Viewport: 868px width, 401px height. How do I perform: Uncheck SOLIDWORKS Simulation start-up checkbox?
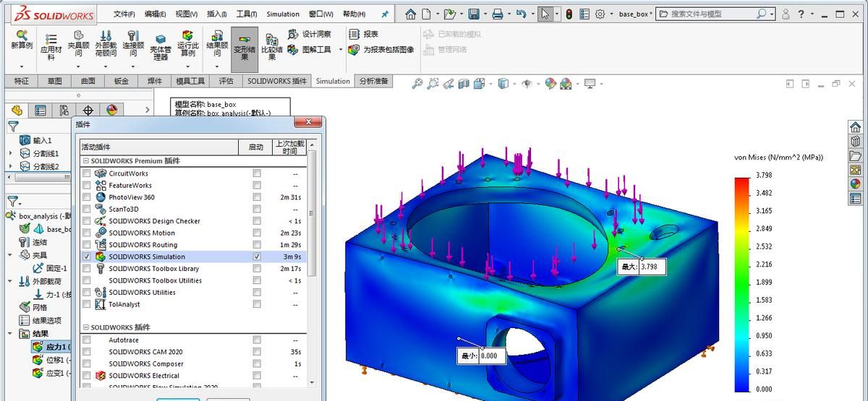[x=257, y=256]
